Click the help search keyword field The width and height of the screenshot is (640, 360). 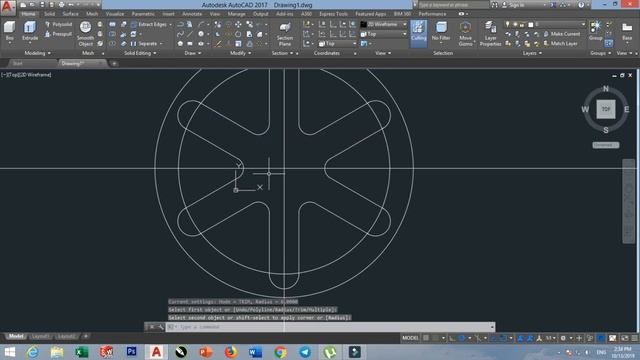pos(453,5)
